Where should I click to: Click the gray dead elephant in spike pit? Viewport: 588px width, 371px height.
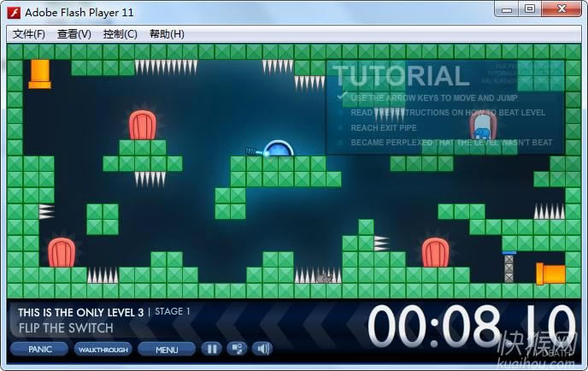coord(323,278)
